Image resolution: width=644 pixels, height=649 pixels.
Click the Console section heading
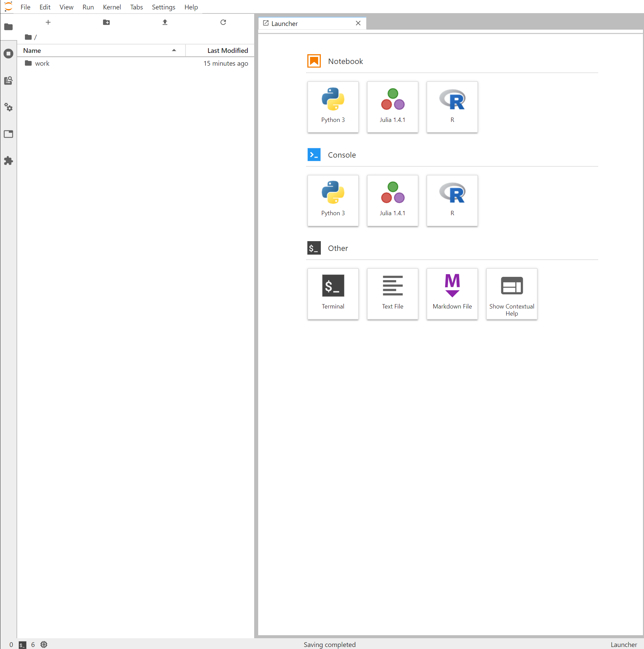point(342,155)
